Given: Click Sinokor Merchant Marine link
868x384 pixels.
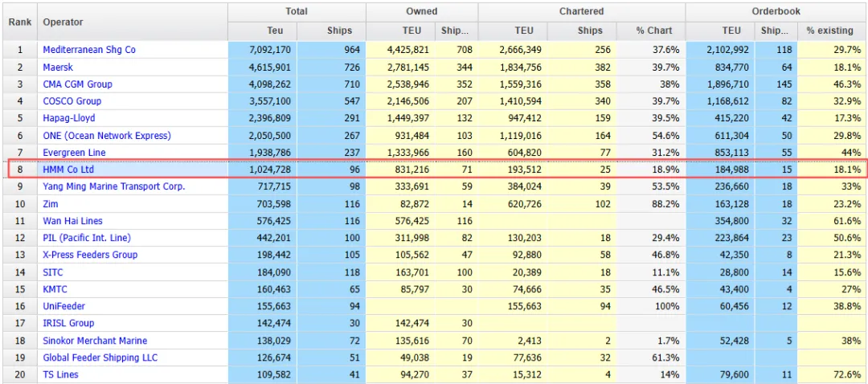Looking at the screenshot, I should [94, 341].
